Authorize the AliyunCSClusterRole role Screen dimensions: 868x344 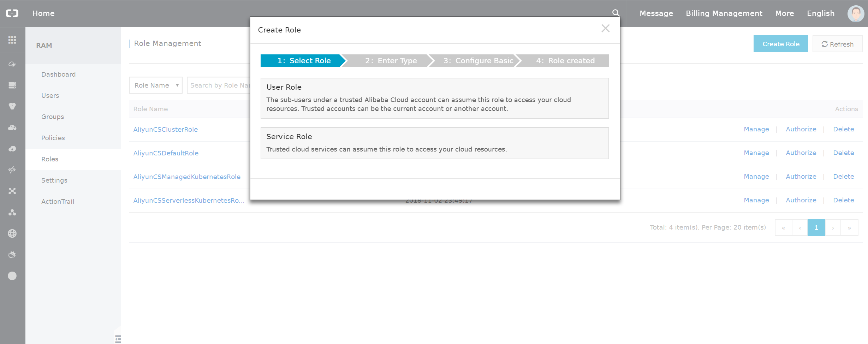(801, 129)
